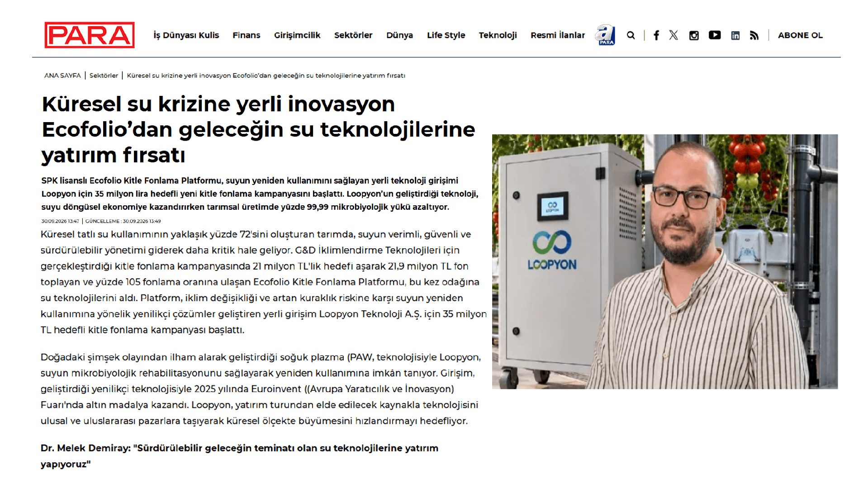Open the Life Style section
Screen dimensions: 868x488
(x=446, y=35)
